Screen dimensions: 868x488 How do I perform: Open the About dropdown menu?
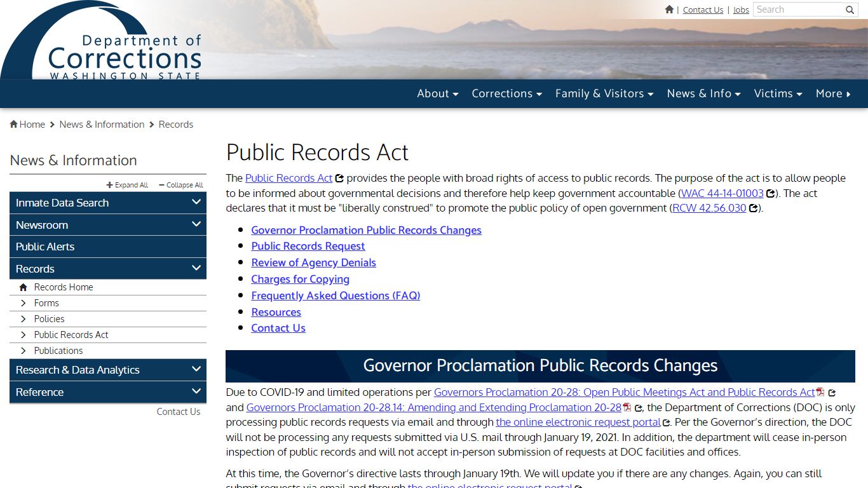coord(438,93)
